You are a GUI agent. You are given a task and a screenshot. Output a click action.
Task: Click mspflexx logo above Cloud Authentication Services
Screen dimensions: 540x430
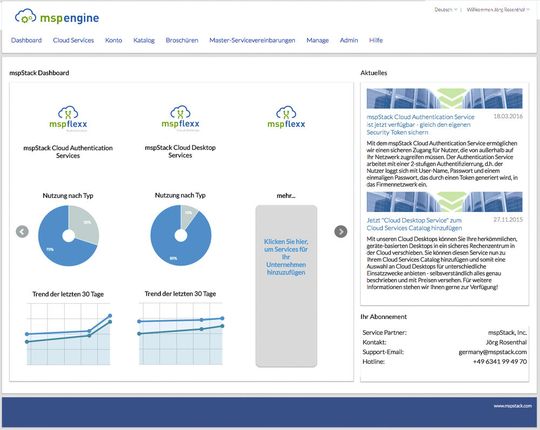[x=68, y=118]
